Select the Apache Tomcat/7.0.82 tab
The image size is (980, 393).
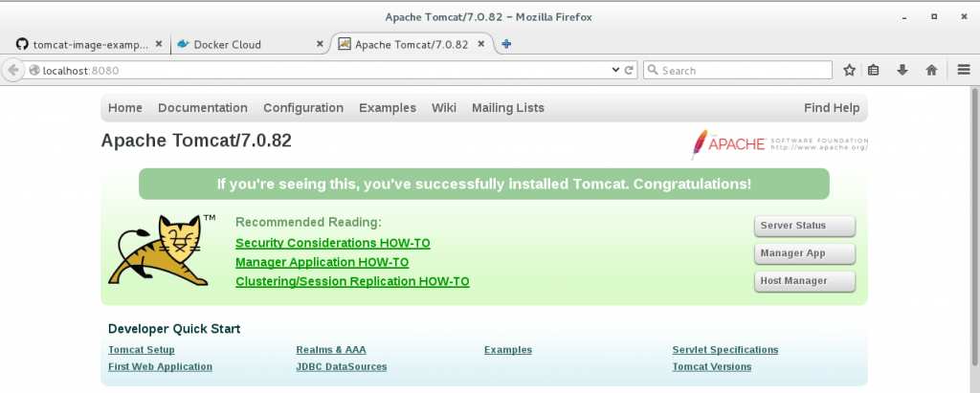(412, 44)
